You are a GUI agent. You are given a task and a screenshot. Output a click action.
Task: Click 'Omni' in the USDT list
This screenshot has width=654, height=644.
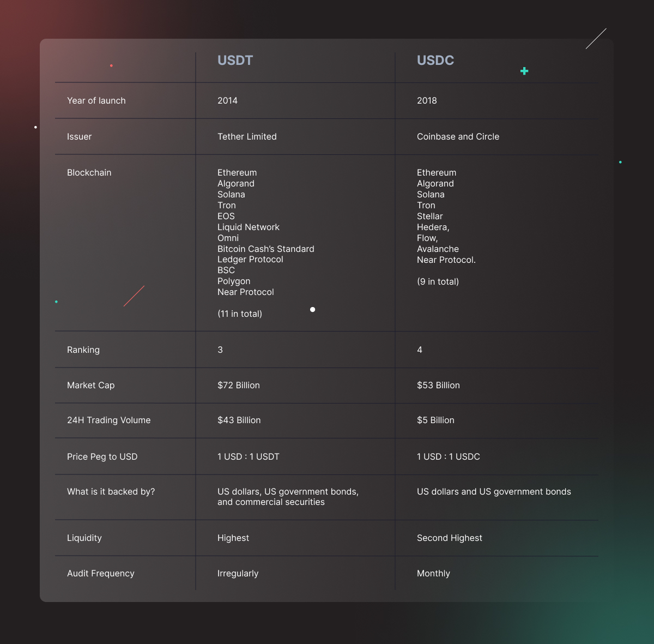[x=228, y=238]
